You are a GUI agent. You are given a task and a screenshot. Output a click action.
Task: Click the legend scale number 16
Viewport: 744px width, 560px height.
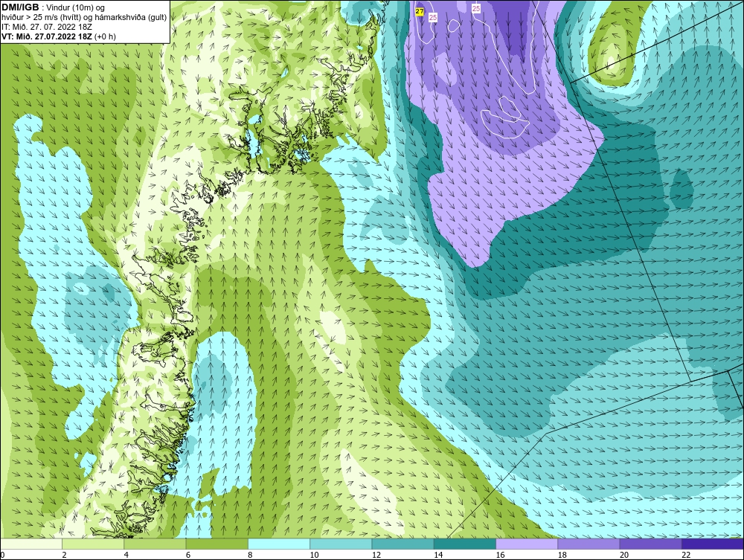[x=500, y=556]
